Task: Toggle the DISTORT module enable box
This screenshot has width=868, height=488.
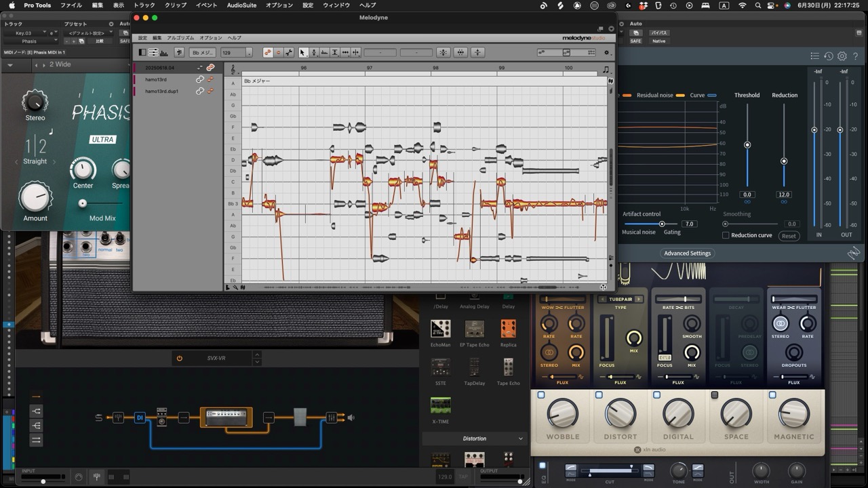Action: click(599, 395)
